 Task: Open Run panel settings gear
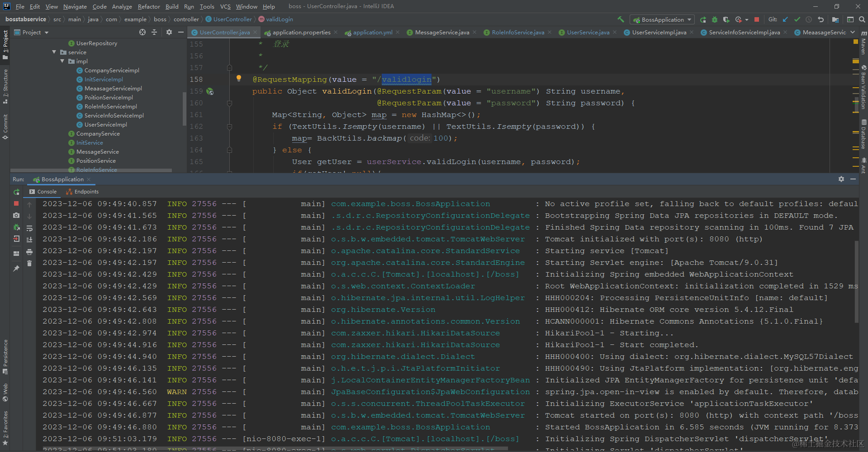tap(841, 179)
